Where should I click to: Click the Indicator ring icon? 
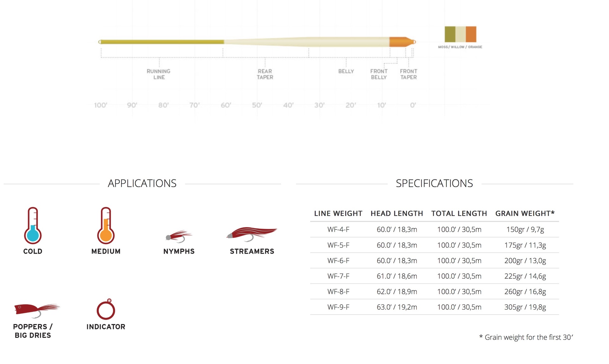(x=106, y=309)
